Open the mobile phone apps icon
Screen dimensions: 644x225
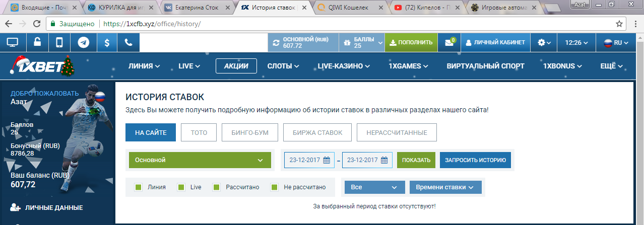tap(59, 43)
